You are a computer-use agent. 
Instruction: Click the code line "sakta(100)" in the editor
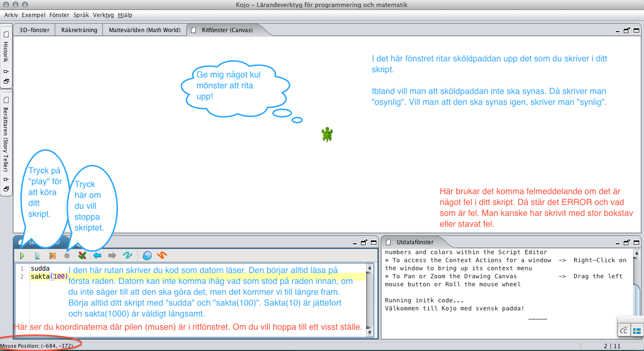pos(49,276)
